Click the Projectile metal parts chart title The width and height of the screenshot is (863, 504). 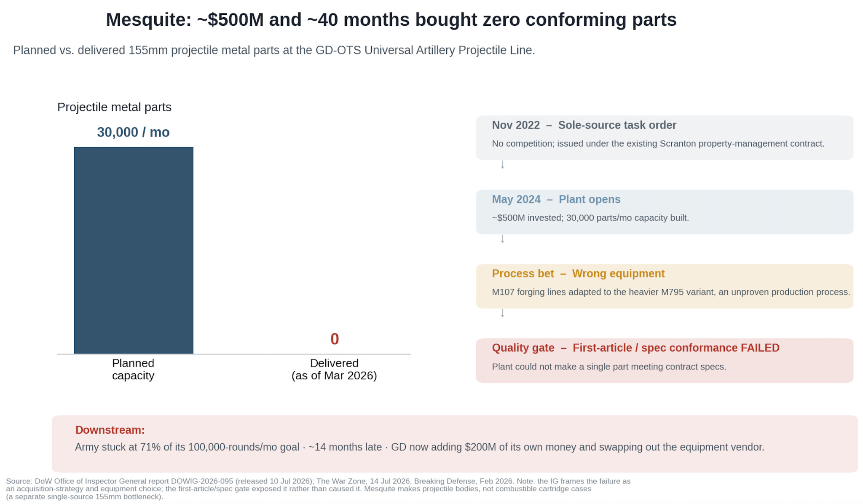(114, 107)
